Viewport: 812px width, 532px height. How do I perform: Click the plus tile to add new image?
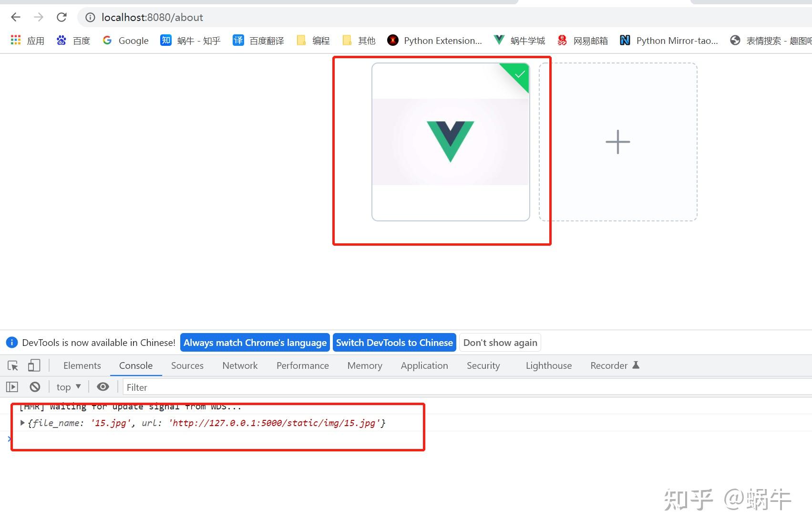click(617, 142)
